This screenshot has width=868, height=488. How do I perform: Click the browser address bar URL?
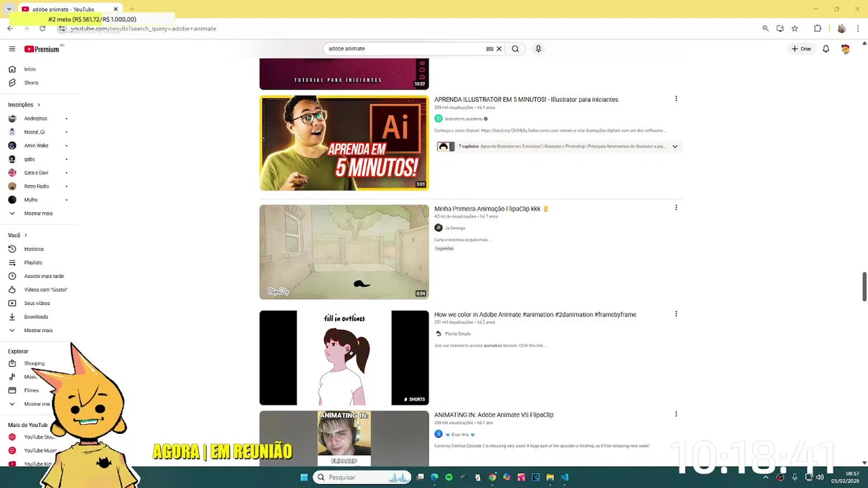coord(143,28)
